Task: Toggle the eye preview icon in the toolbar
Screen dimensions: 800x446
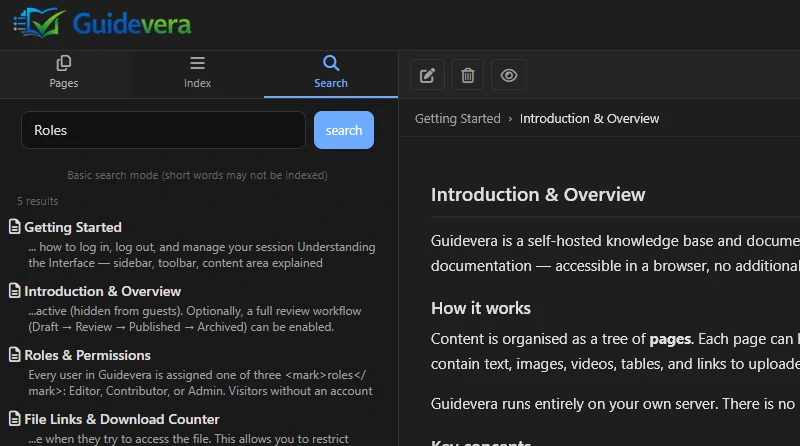Action: click(509, 75)
